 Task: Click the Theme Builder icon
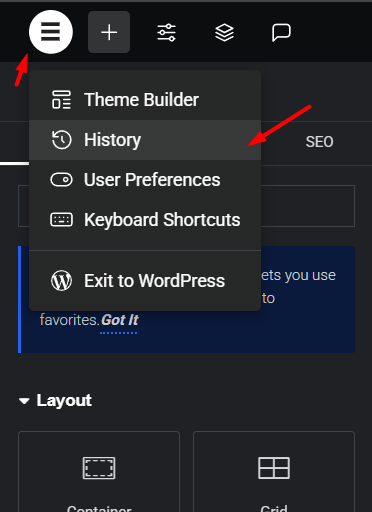pyautogui.click(x=61, y=100)
